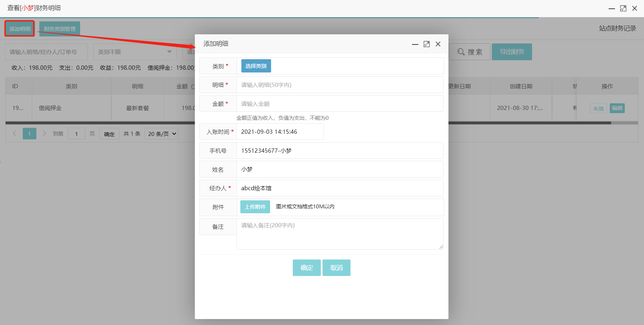Select page 1 in pagination
Image resolution: width=644 pixels, height=325 pixels.
[x=29, y=133]
